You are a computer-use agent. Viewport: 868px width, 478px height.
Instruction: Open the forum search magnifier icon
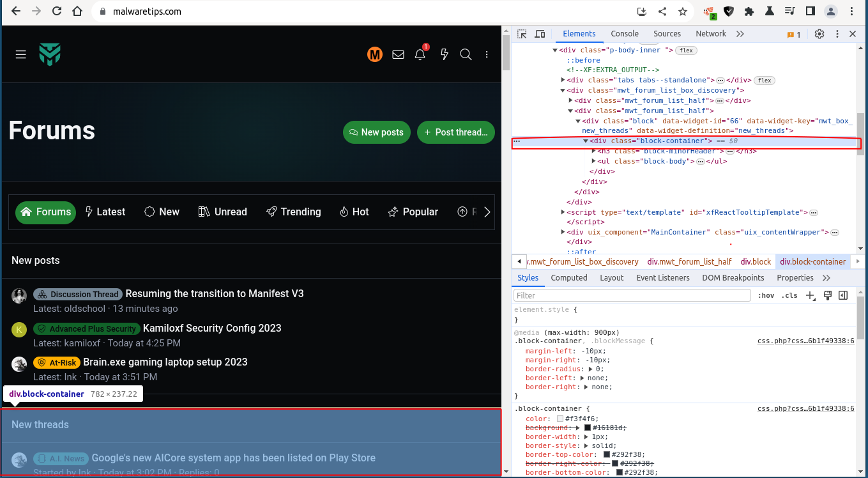[x=466, y=55]
